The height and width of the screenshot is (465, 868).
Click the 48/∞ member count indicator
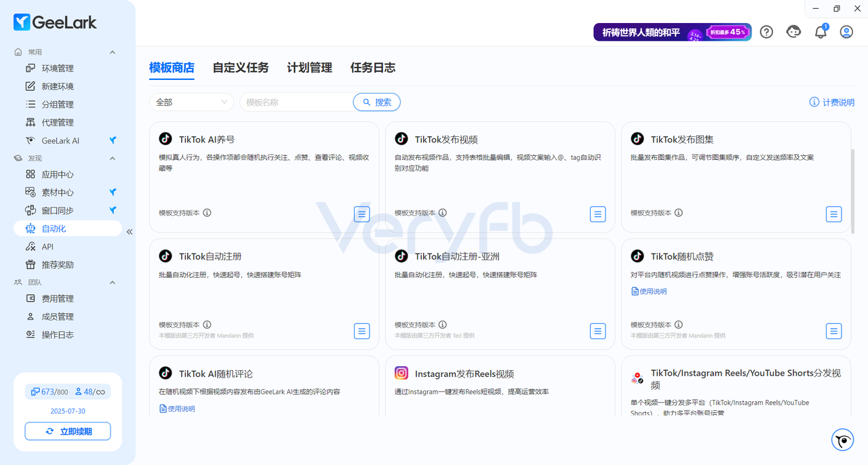89,392
